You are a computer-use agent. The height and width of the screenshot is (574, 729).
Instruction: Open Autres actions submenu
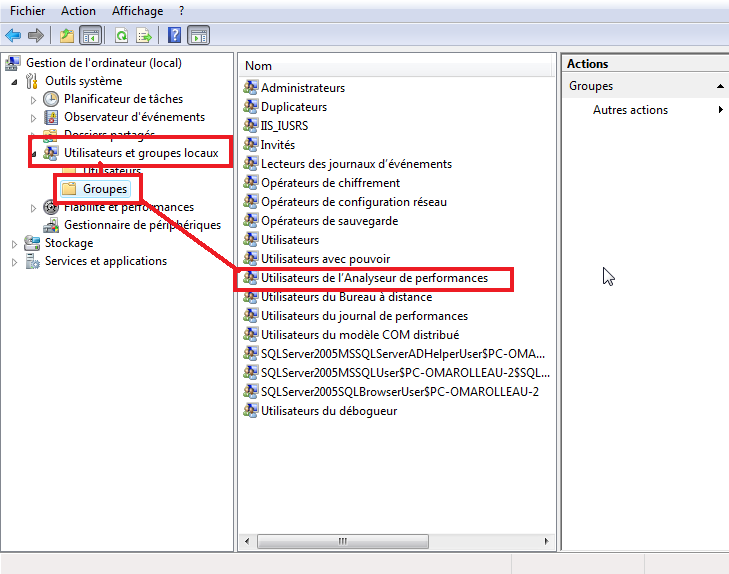point(630,110)
